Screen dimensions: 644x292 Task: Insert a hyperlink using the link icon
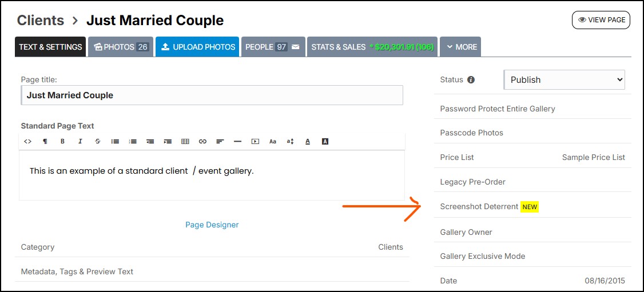[x=202, y=142]
